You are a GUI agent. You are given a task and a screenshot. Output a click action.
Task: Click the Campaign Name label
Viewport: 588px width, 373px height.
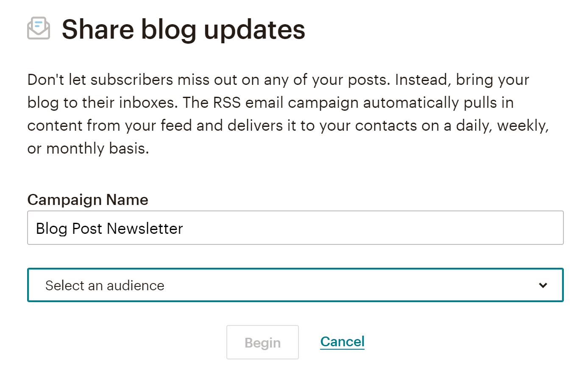(88, 199)
